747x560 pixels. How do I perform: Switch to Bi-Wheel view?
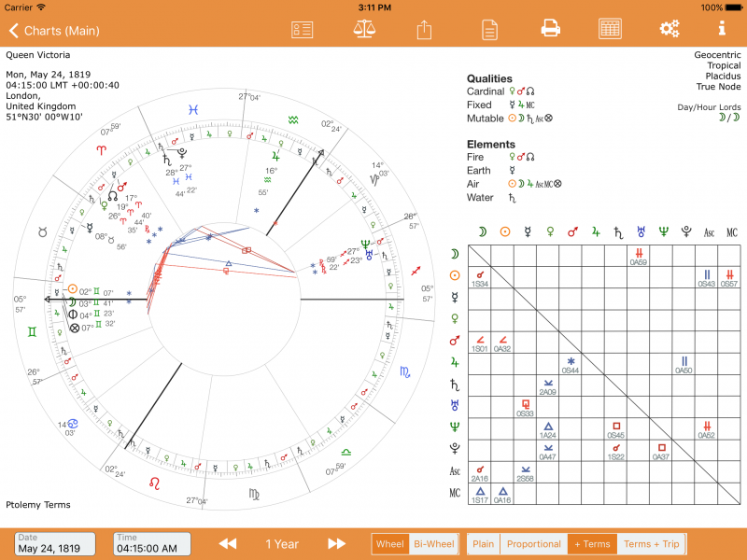pos(433,544)
